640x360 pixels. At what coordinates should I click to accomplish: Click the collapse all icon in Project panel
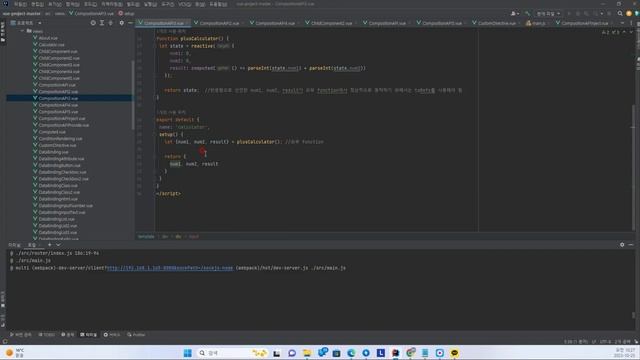[x=111, y=23]
